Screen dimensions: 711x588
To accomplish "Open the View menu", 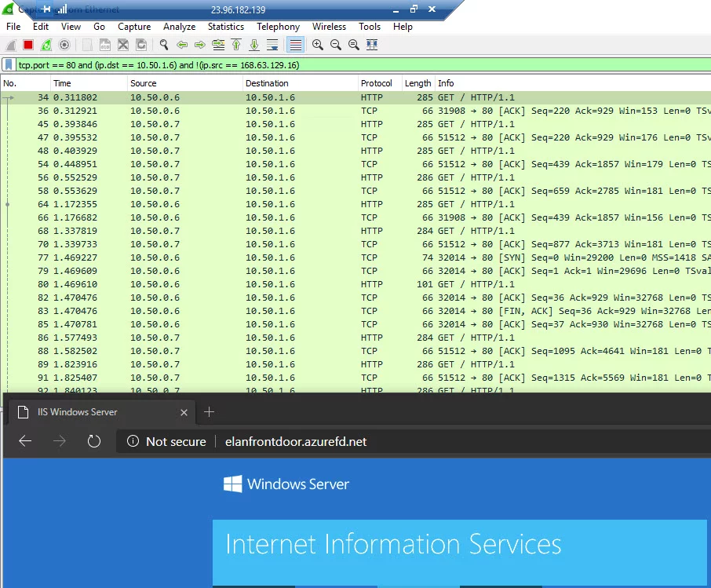I will click(71, 27).
